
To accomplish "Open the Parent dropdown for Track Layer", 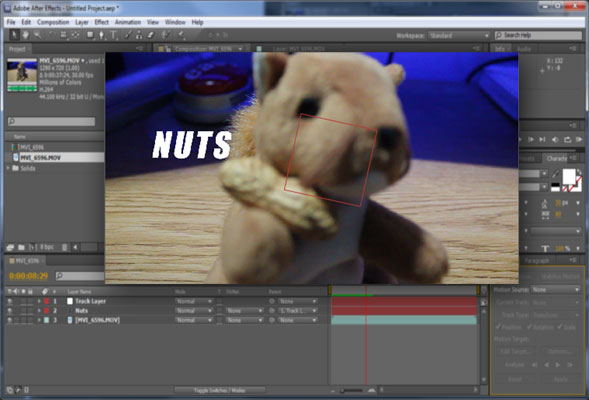I will (x=298, y=301).
